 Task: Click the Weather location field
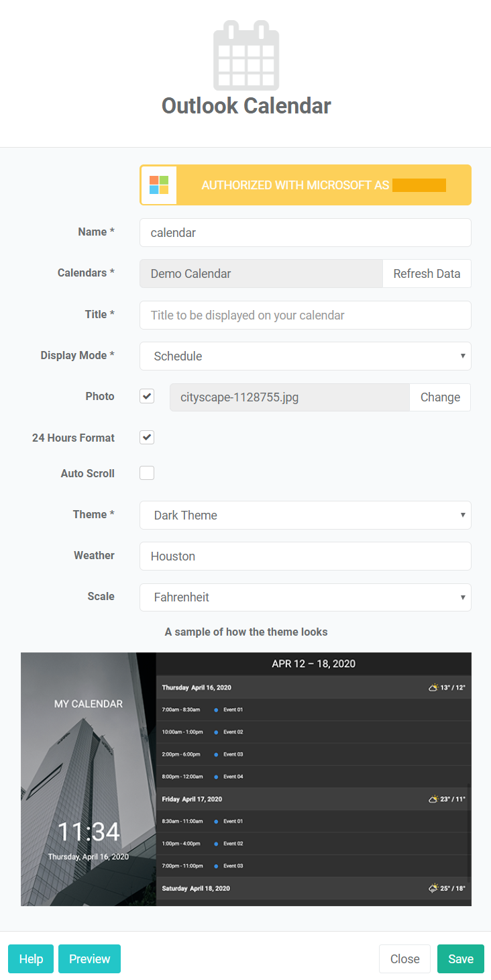coord(305,556)
